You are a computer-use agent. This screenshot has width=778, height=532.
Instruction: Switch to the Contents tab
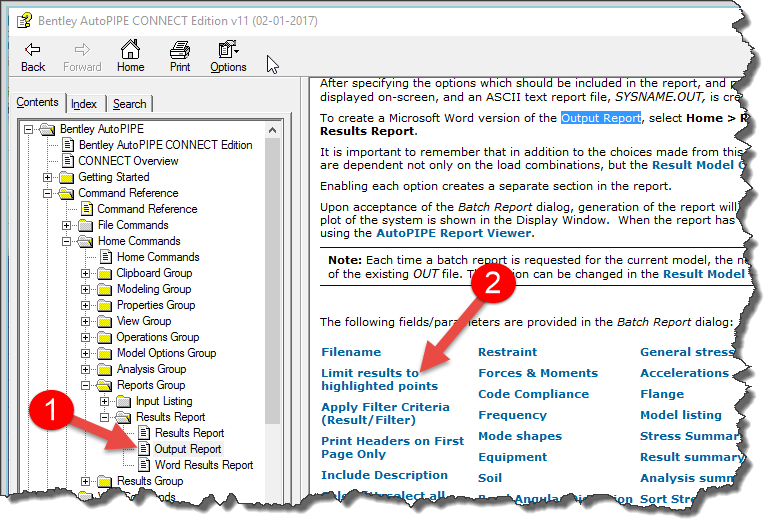pos(37,102)
